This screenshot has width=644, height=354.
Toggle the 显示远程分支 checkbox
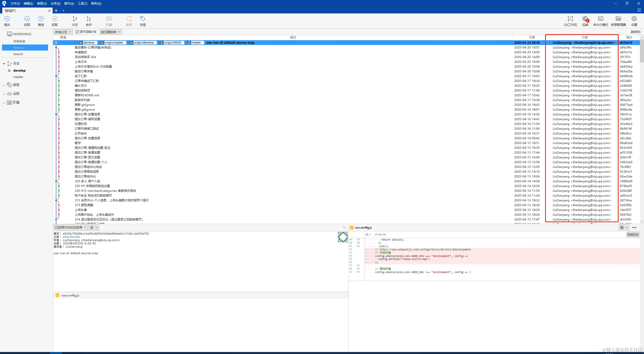pos(77,32)
